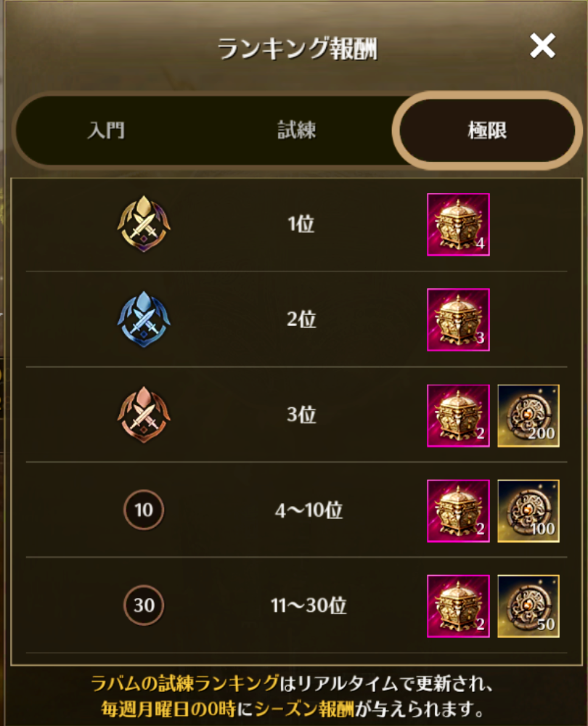
Task: Click the ラバムの試練ランキング highlighted text
Action: coord(184,683)
